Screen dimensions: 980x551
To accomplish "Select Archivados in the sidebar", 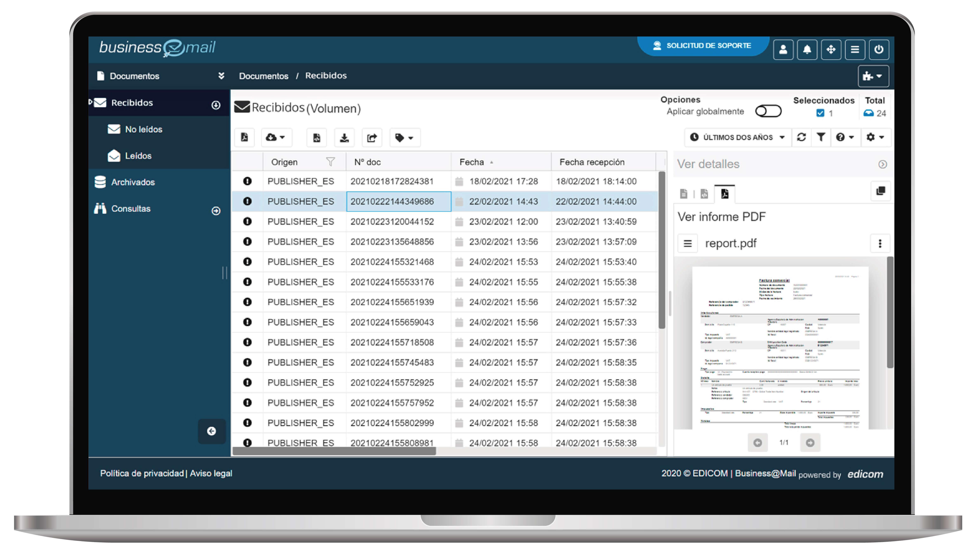I will [x=133, y=182].
